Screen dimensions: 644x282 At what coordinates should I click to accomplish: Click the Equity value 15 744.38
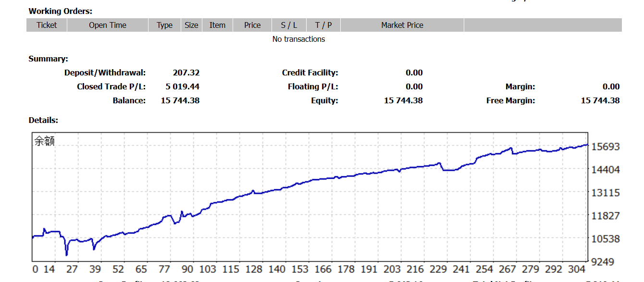pyautogui.click(x=403, y=101)
